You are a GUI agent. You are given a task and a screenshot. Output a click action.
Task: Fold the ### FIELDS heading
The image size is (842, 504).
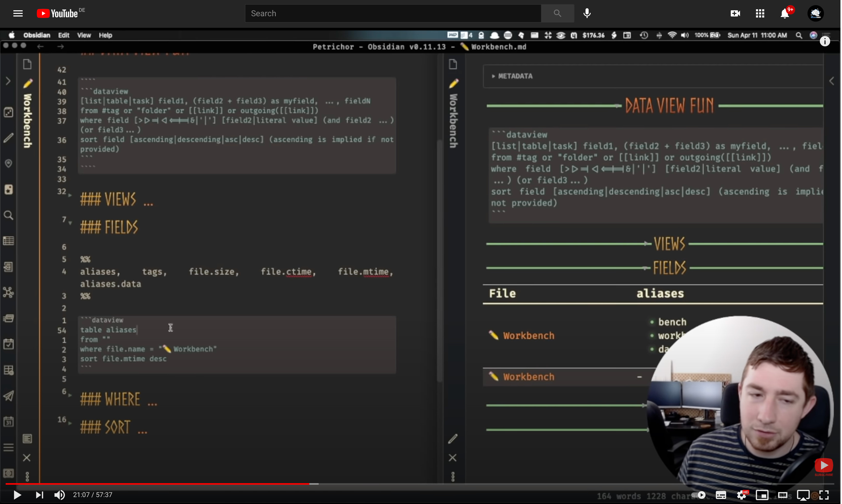(x=70, y=223)
